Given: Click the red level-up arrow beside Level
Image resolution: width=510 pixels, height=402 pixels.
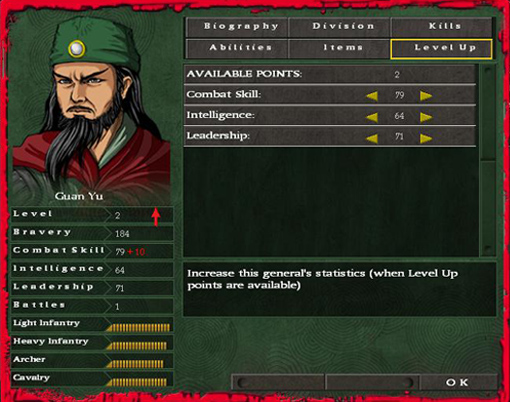Looking at the screenshot, I should tap(156, 217).
